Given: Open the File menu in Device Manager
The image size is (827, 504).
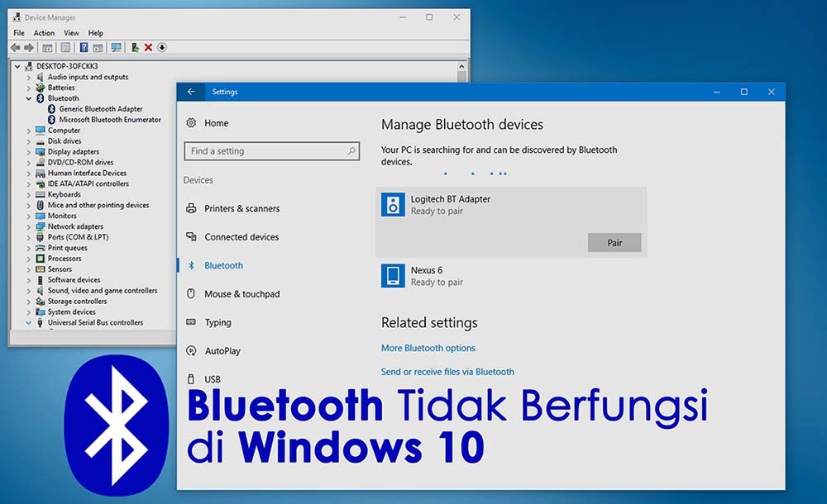Looking at the screenshot, I should tap(19, 33).
